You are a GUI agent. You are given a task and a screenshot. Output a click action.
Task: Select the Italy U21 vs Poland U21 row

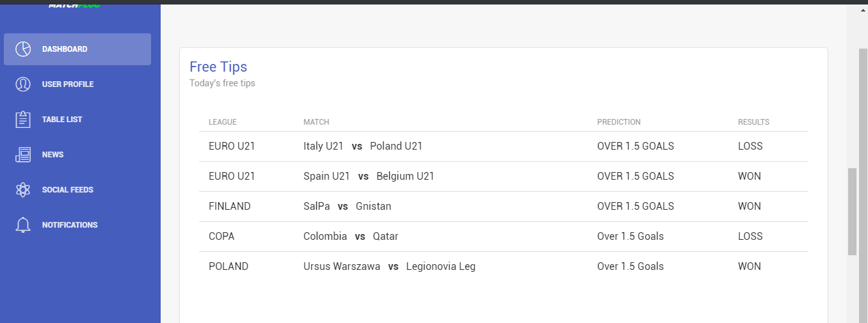click(504, 146)
